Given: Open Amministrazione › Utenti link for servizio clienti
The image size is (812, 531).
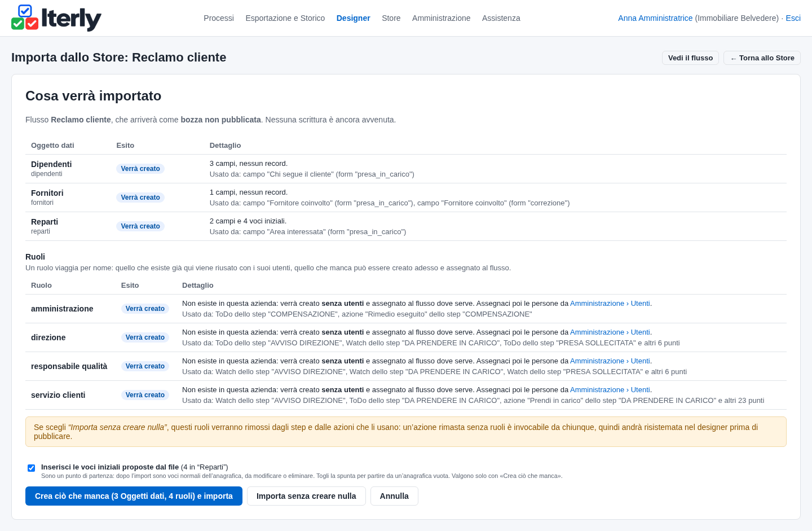Looking at the screenshot, I should pos(610,390).
